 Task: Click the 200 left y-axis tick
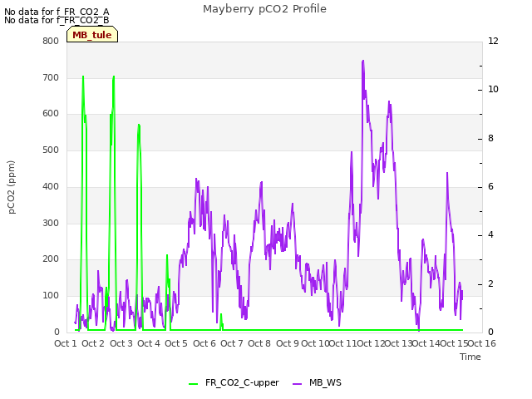[x=51, y=259]
